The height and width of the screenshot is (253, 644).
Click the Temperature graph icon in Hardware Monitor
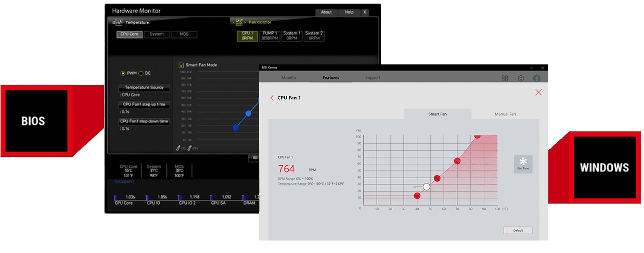119,22
